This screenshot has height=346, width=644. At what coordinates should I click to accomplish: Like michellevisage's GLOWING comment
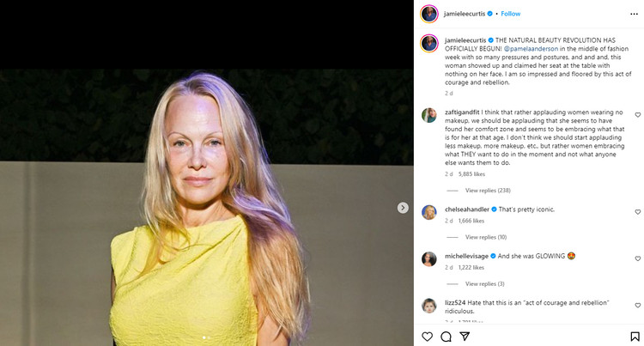[x=637, y=258]
